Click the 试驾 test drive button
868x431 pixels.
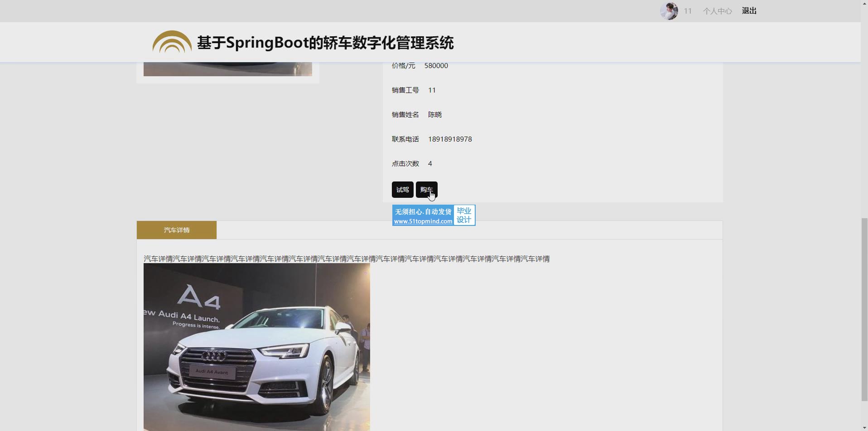pos(402,190)
